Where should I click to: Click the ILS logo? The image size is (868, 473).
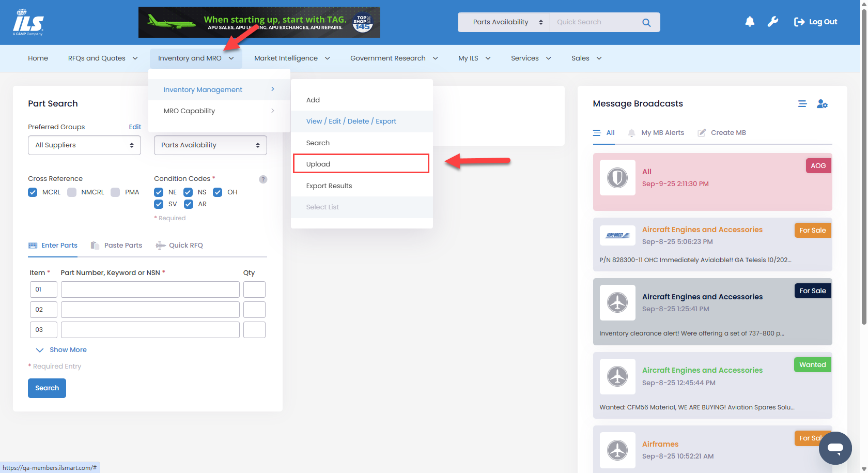(28, 22)
